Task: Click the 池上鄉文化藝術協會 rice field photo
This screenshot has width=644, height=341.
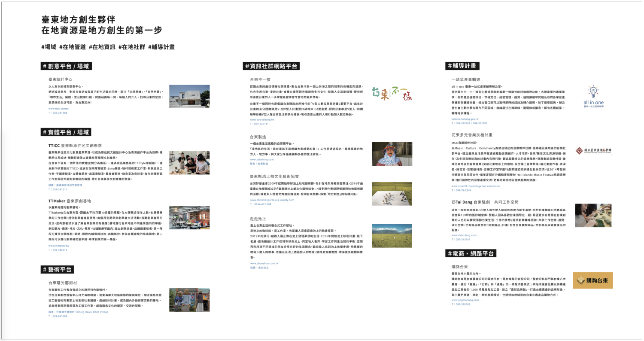Action: point(392,193)
